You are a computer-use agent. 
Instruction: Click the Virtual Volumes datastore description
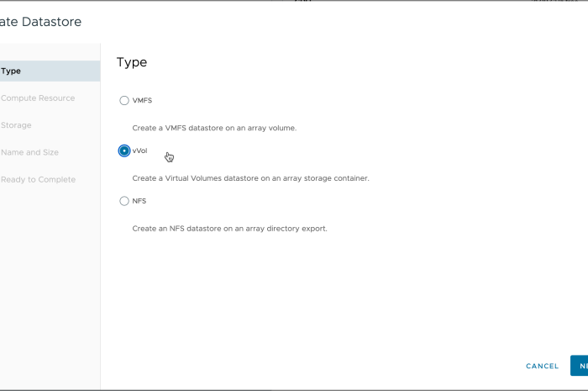click(250, 178)
